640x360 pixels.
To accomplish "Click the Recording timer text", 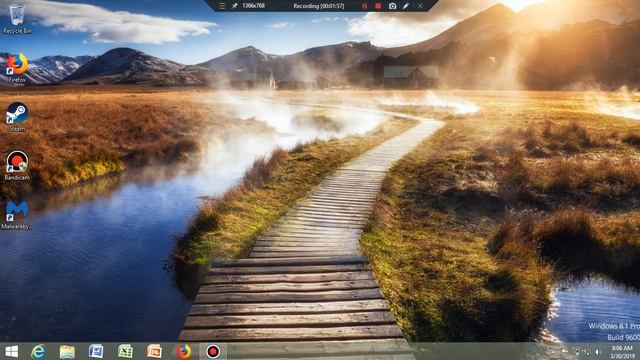I will pos(319,6).
